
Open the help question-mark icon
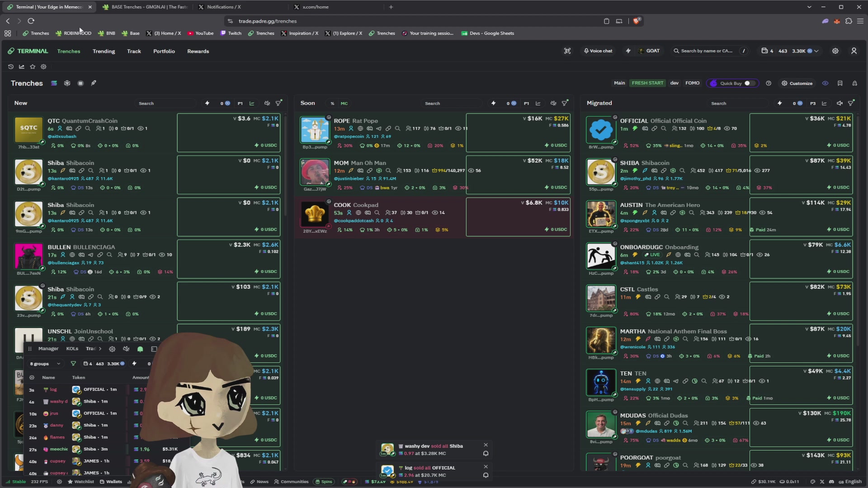click(769, 83)
